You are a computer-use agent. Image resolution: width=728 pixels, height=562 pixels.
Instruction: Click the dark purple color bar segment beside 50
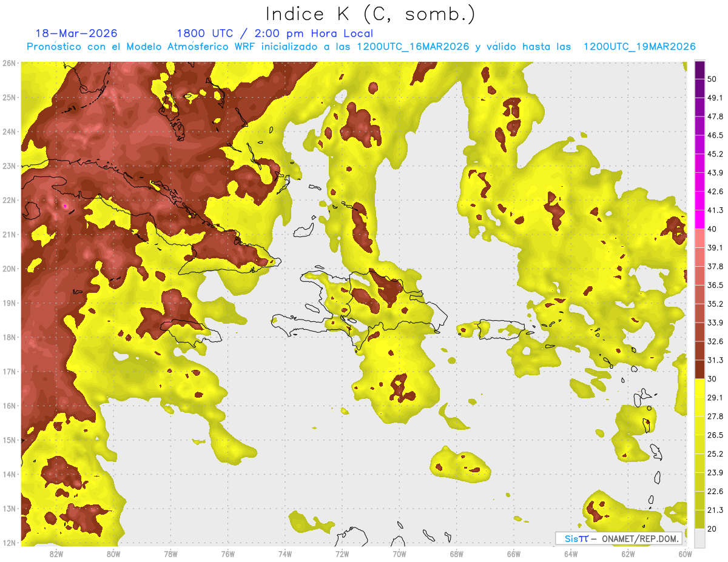click(699, 70)
